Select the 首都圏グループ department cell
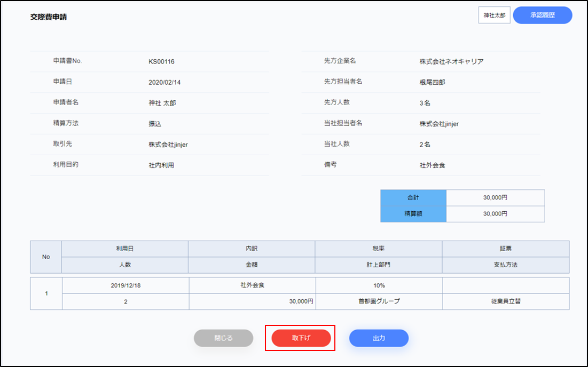This screenshot has height=367, width=588. (x=379, y=301)
